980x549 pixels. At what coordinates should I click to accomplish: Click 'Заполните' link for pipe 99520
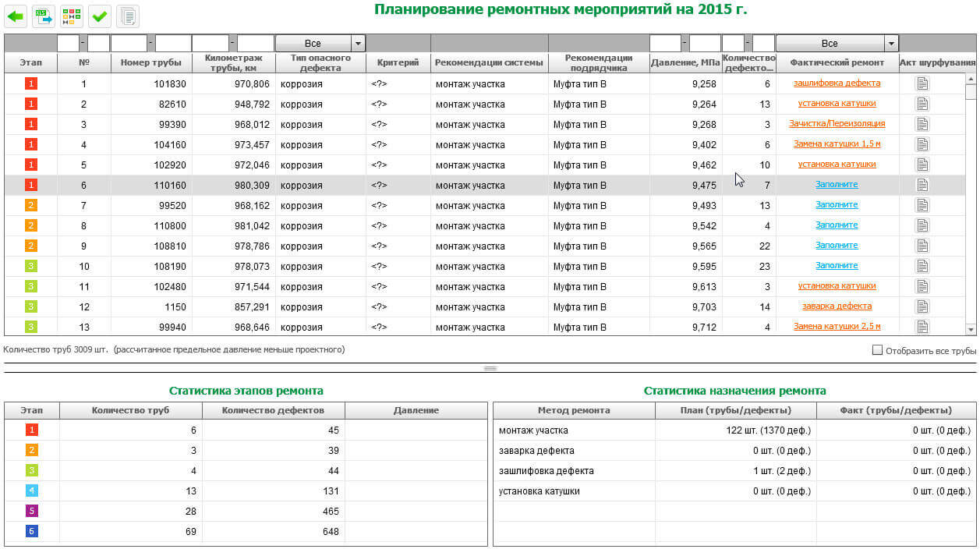point(837,204)
